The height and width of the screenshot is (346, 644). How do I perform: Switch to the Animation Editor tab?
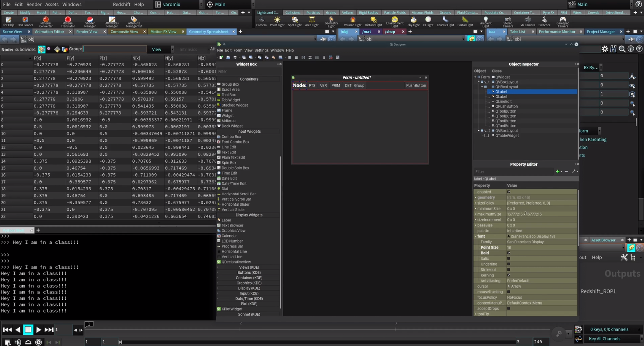(49, 32)
